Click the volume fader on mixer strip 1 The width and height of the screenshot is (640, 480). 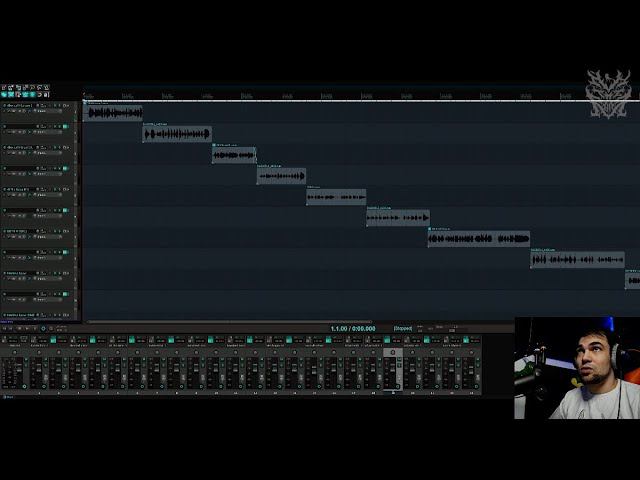click(x=39, y=370)
